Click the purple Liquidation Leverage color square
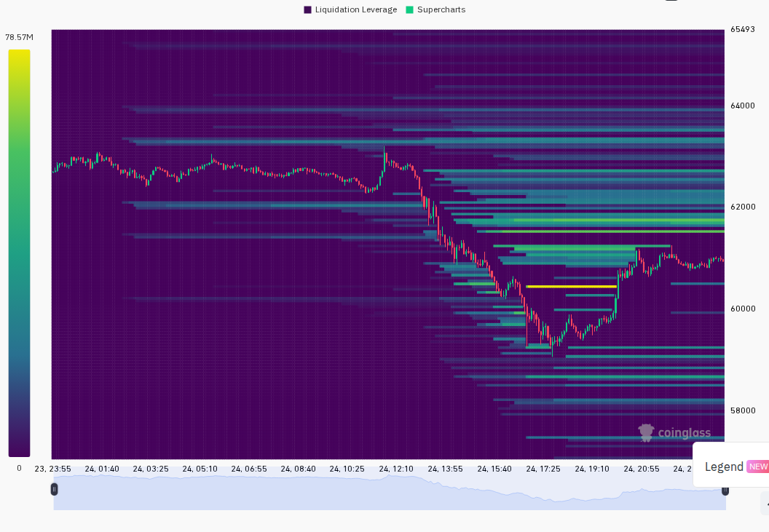Screen dimensions: 769x532 [x=307, y=9]
